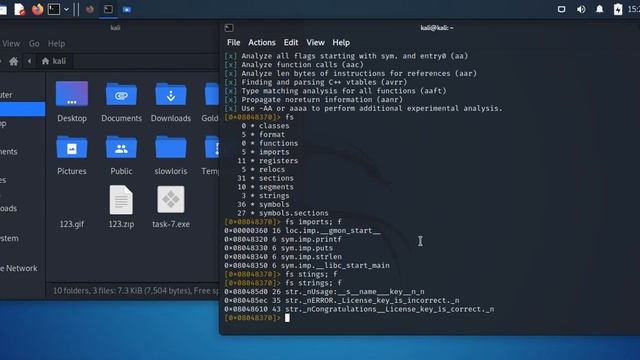The height and width of the screenshot is (360, 640).
Task: Click the '36 * symbols' line in terminal
Action: 263,204
